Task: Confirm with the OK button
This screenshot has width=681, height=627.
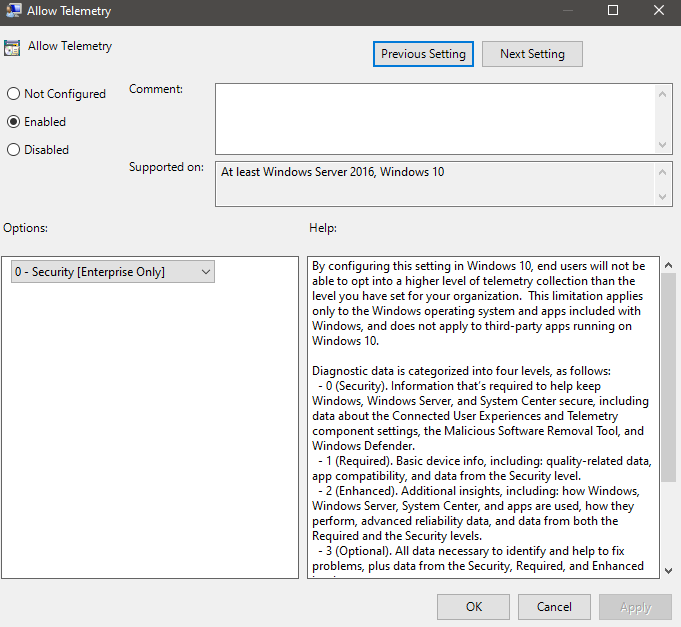Action: pos(473,606)
